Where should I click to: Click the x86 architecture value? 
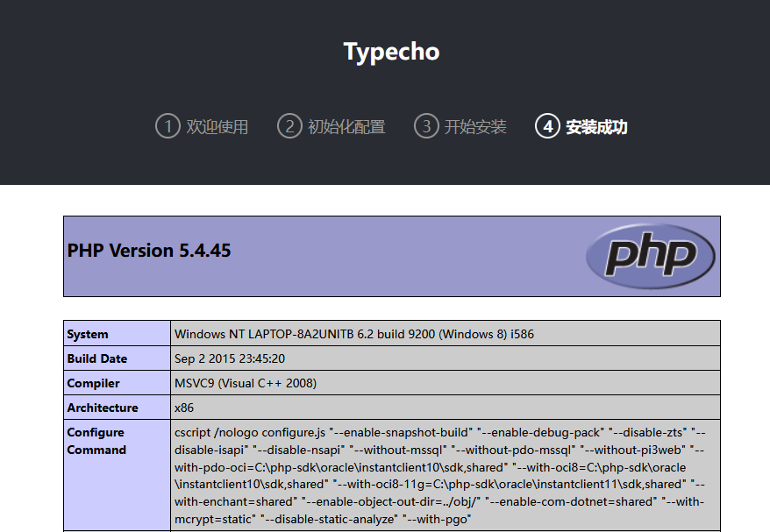184,408
